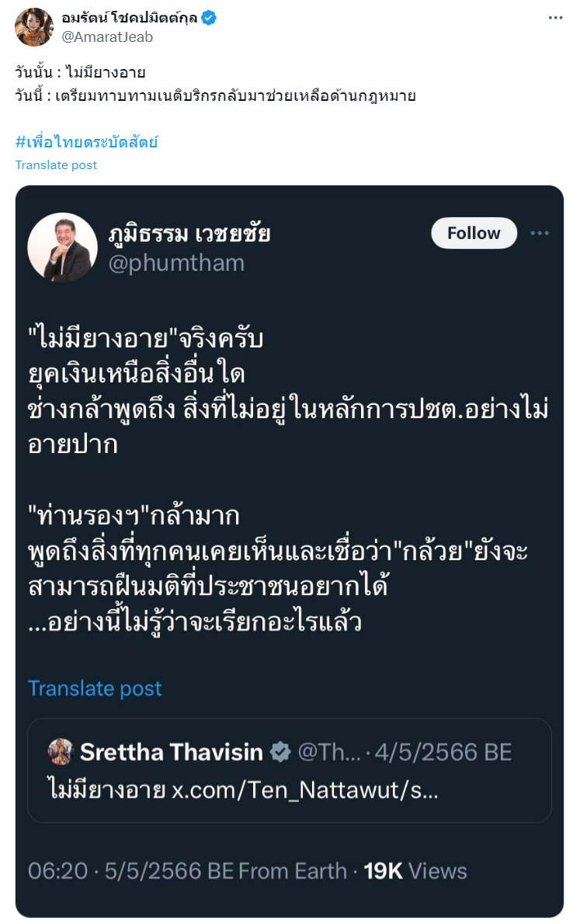Image resolution: width=580 pixels, height=924 pixels.
Task: Click the 19K Views count
Action: click(415, 870)
